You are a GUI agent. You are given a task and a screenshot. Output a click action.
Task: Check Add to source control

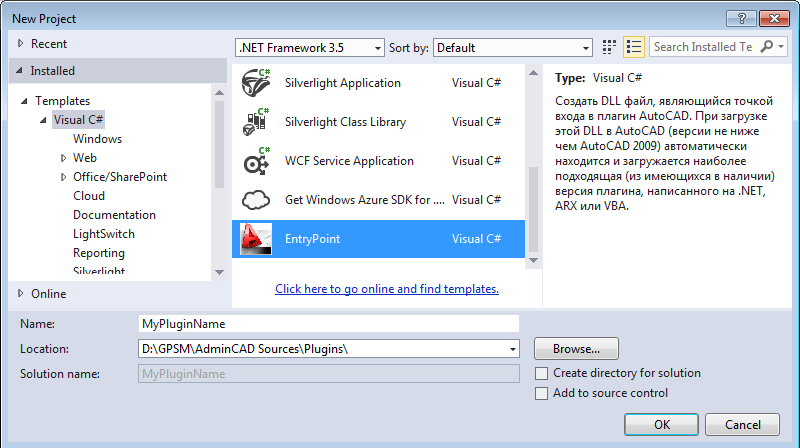[x=542, y=393]
